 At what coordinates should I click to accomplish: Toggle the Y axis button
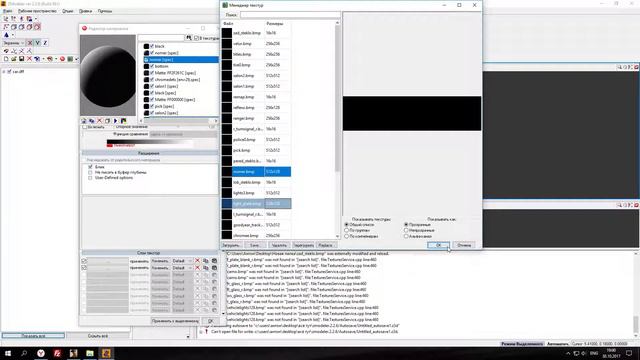point(38,43)
